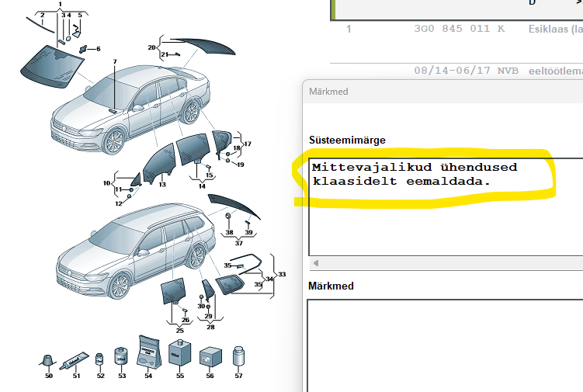Click the tall container item 57
Screen dimensions: 583x392
click(238, 357)
